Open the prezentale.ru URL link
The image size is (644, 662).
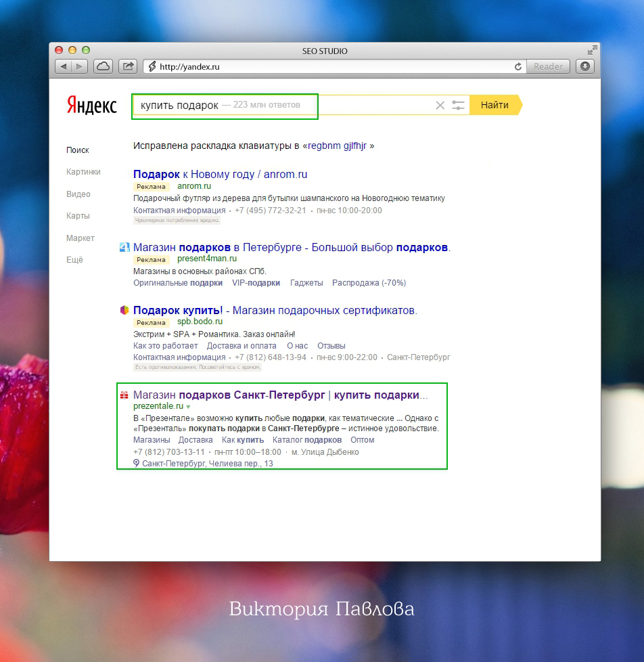158,406
